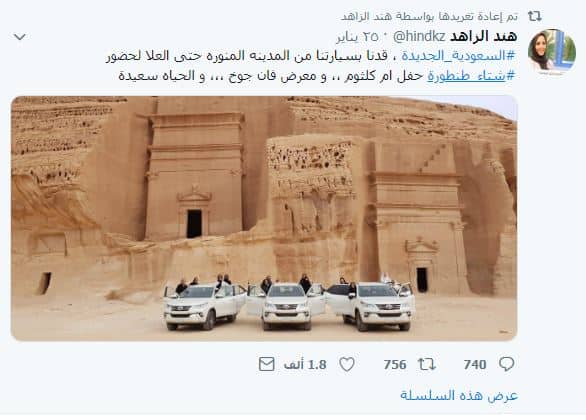The width and height of the screenshot is (586, 420).
Task: Click the retweeted indicator icon at top
Action: tap(534, 16)
